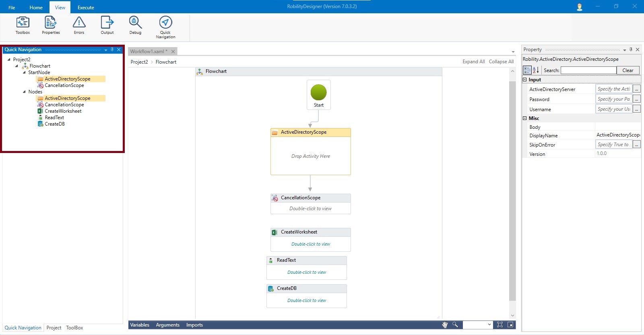
Task: Click Collapse All in the designer
Action: [501, 62]
